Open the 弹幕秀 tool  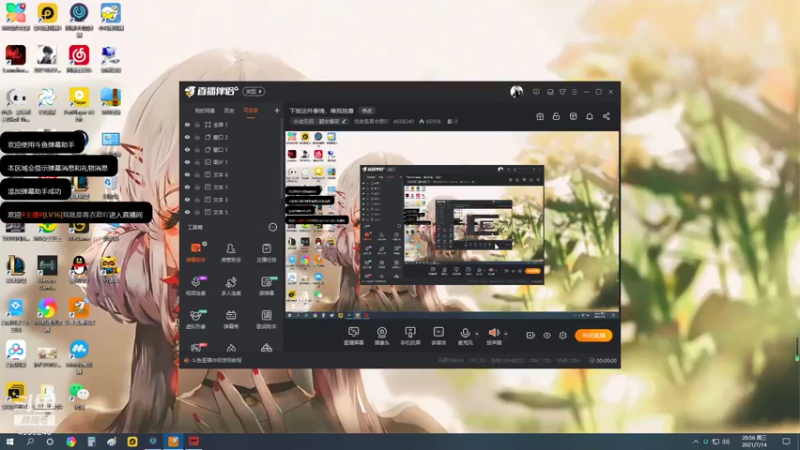click(231, 319)
